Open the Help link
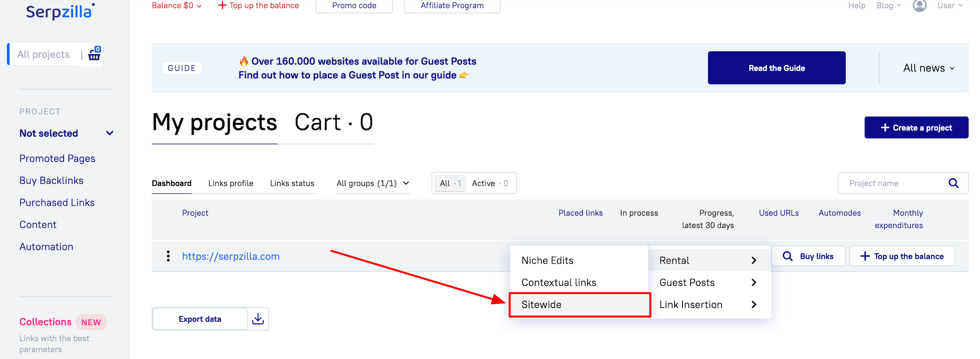 [856, 5]
